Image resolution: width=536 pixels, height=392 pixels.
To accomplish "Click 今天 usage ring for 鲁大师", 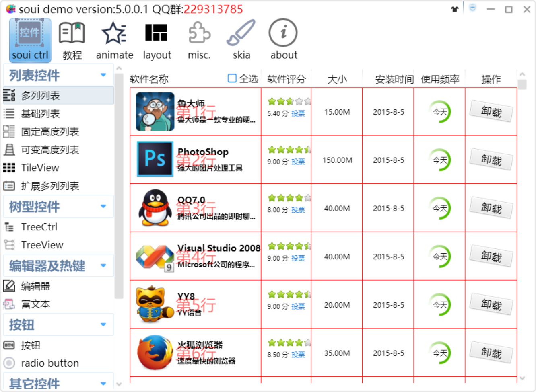I will coord(439,111).
